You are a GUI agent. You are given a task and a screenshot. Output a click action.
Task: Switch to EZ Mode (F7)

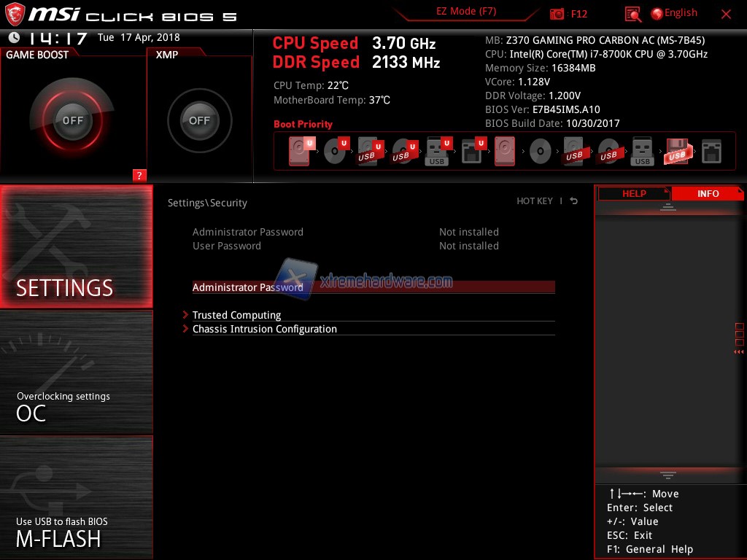467,12
